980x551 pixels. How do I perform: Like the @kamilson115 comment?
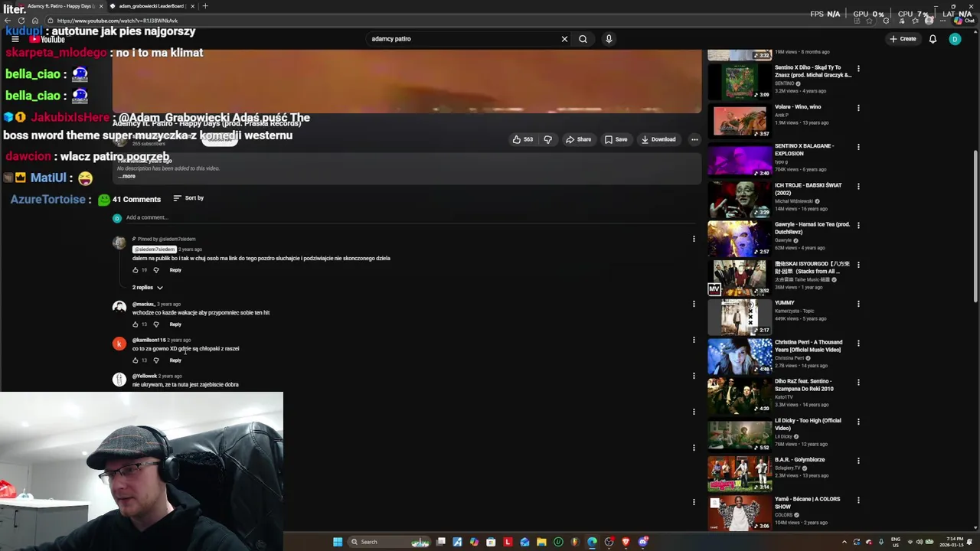[x=136, y=360]
